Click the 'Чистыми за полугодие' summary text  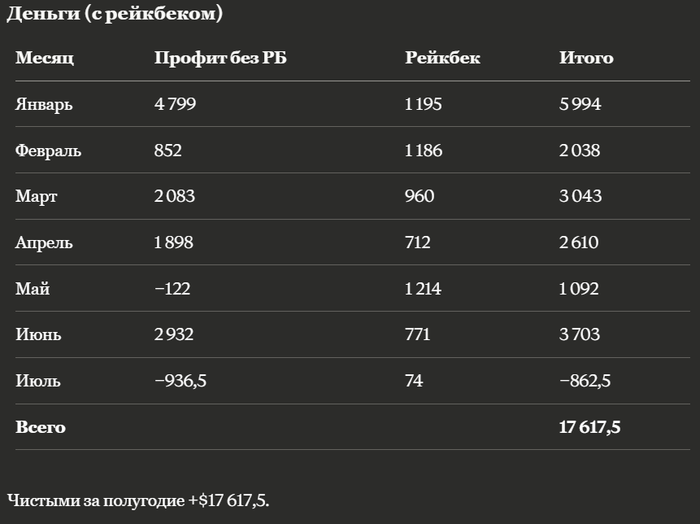pyautogui.click(x=96, y=501)
